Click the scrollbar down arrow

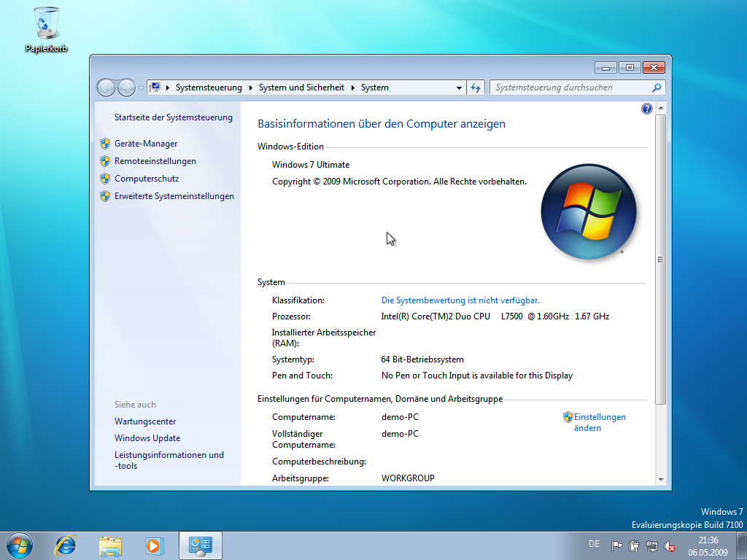click(x=661, y=480)
